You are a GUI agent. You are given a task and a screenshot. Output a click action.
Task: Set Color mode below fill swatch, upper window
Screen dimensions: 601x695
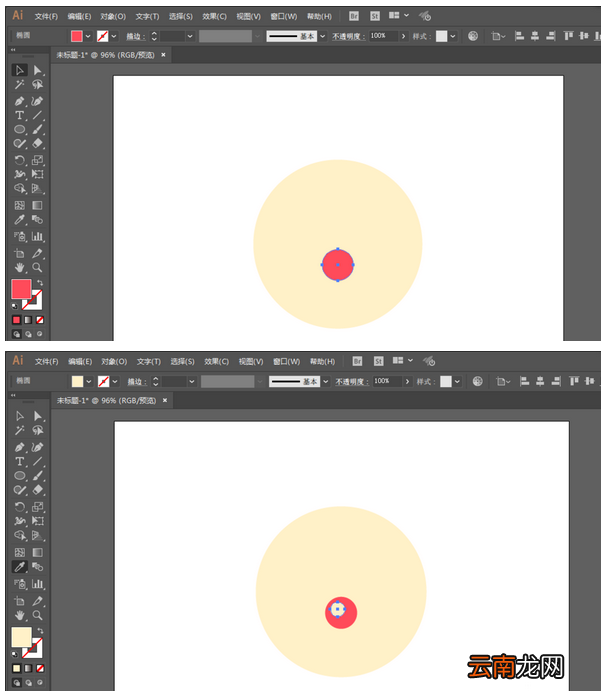16,320
